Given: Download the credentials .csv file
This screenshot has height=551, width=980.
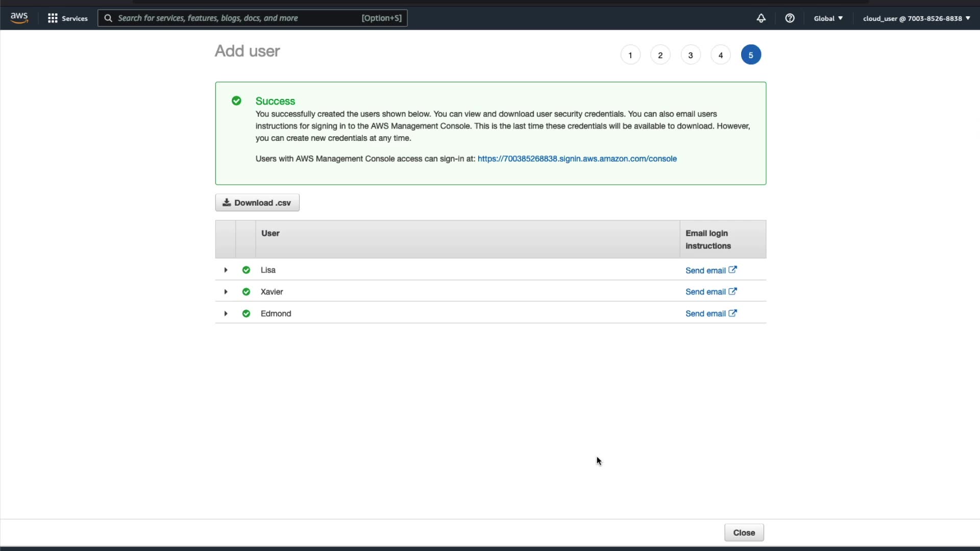Looking at the screenshot, I should [257, 203].
